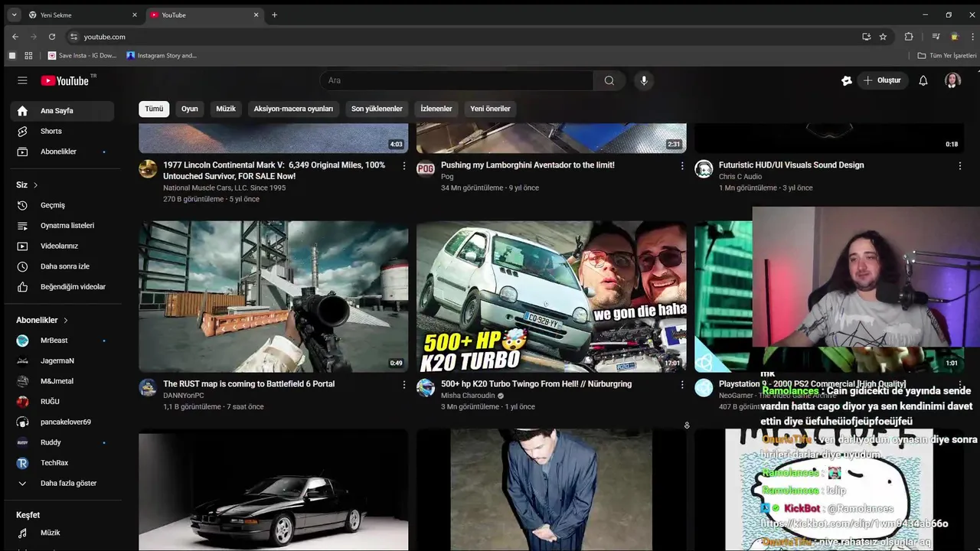Open a new browser tab

[274, 15]
